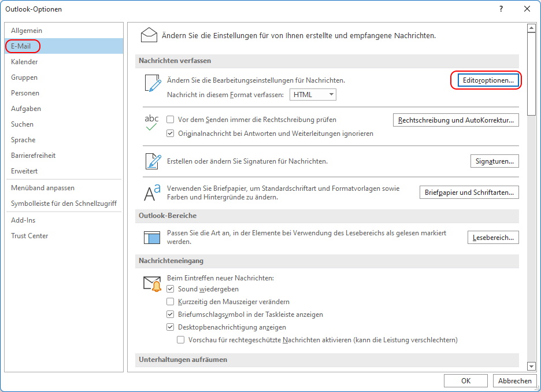Toggle Sound wiedergeben checkbox
Screen dimensions: 541x392
tap(170, 289)
